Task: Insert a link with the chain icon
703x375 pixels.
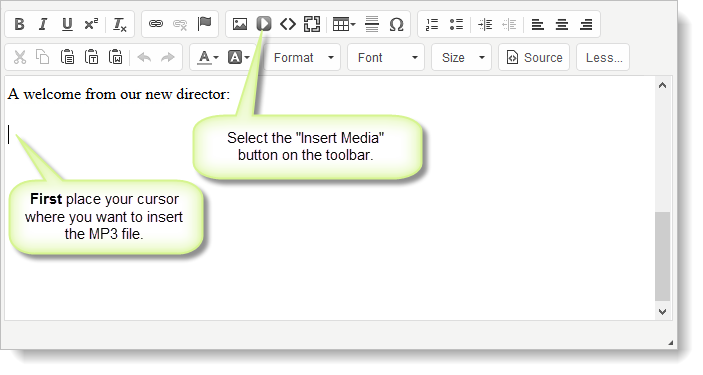Action: tap(156, 24)
